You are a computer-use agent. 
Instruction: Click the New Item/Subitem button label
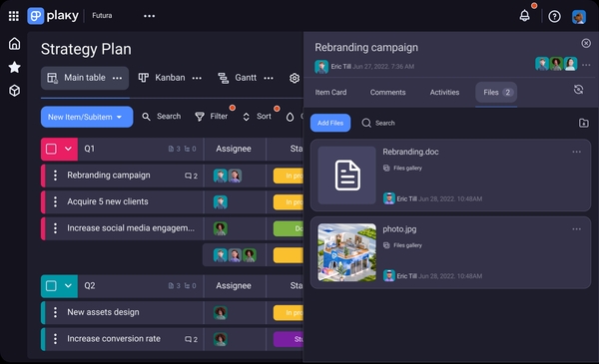tap(80, 117)
